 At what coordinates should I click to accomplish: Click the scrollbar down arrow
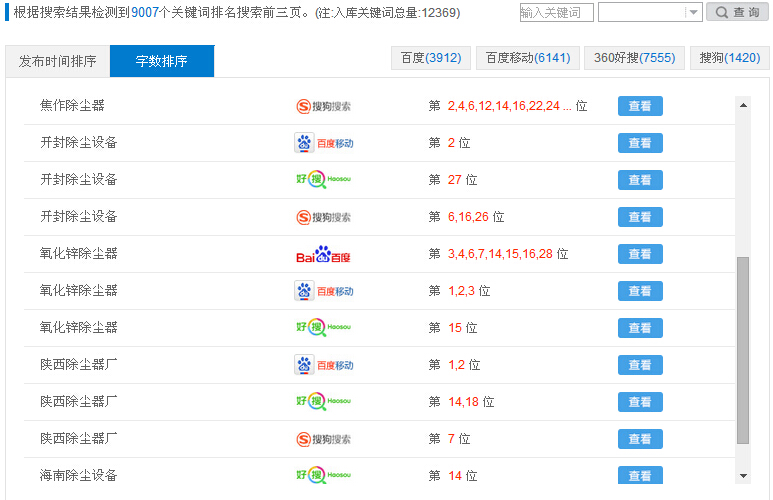[x=743, y=476]
